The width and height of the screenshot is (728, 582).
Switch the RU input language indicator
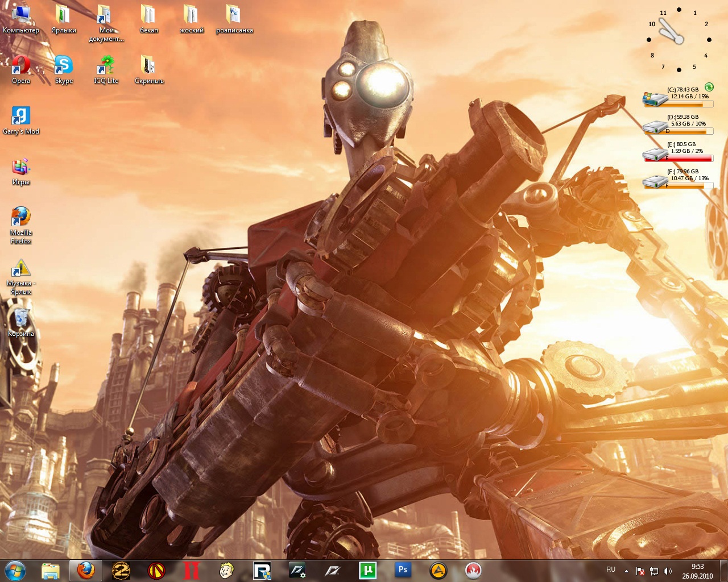pyautogui.click(x=611, y=569)
